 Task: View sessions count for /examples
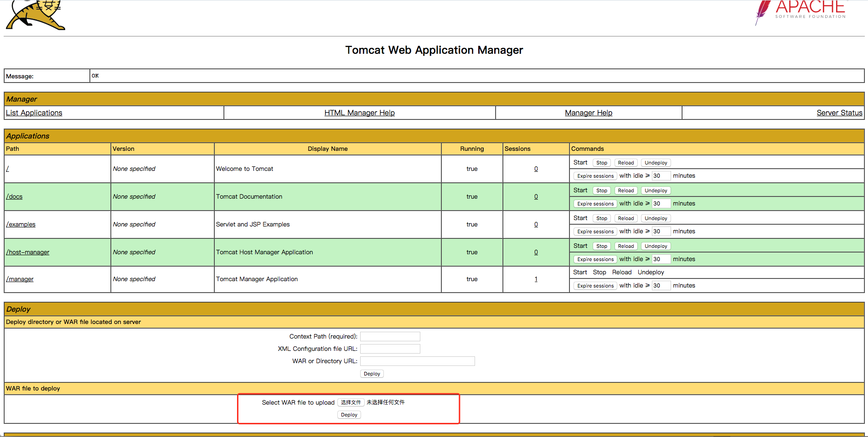pyautogui.click(x=536, y=224)
